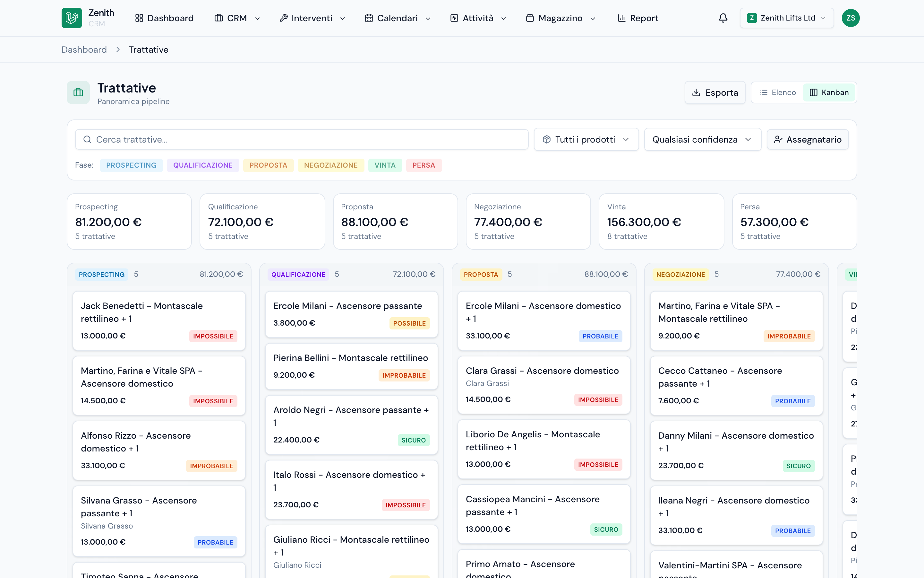Open Silvana Grasso Ascensore passante deal

[159, 521]
